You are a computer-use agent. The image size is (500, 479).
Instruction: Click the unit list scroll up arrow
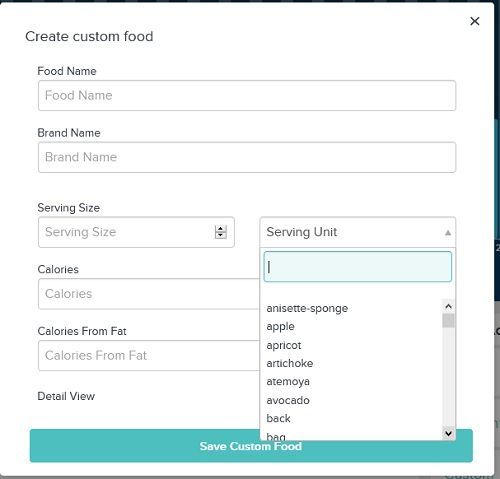(448, 306)
